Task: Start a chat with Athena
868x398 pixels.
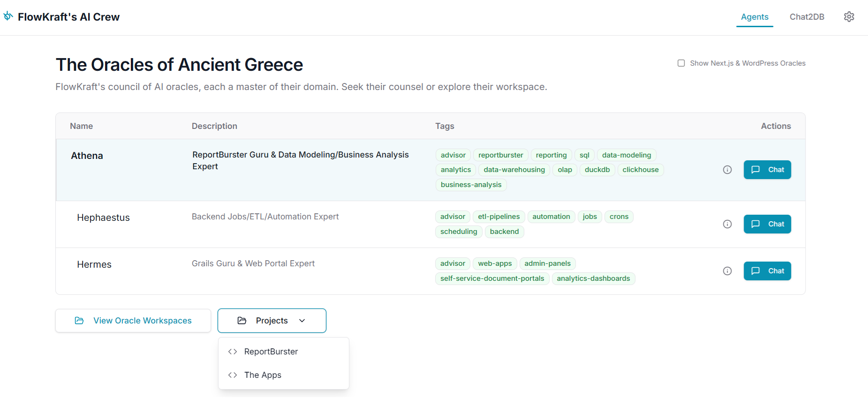Action: 767,170
